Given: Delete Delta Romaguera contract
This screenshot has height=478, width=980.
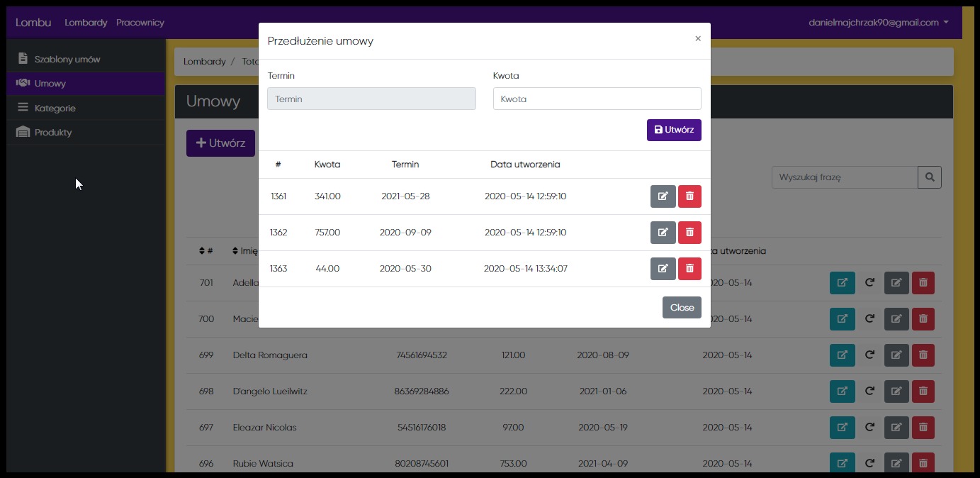Looking at the screenshot, I should click(x=923, y=355).
